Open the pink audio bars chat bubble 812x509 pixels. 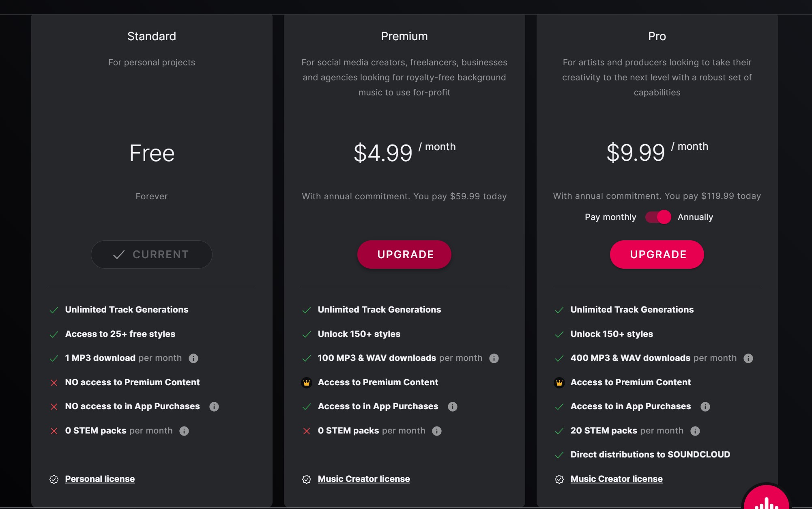(x=766, y=497)
